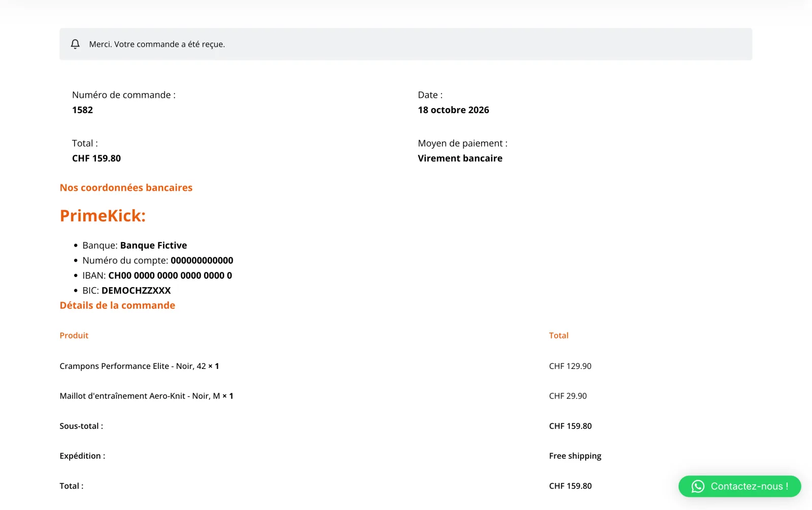Viewport: 812px width, 510px height.
Task: Click the Sous-total label
Action: pos(81,426)
